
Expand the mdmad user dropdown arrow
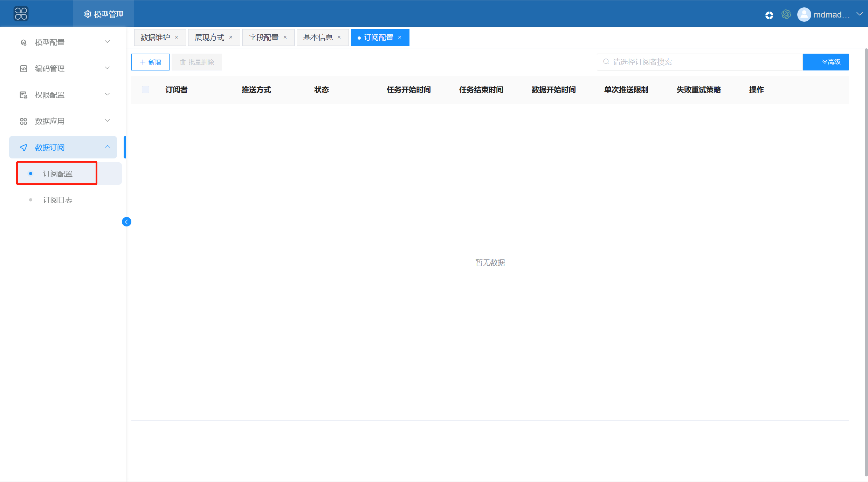pyautogui.click(x=860, y=14)
